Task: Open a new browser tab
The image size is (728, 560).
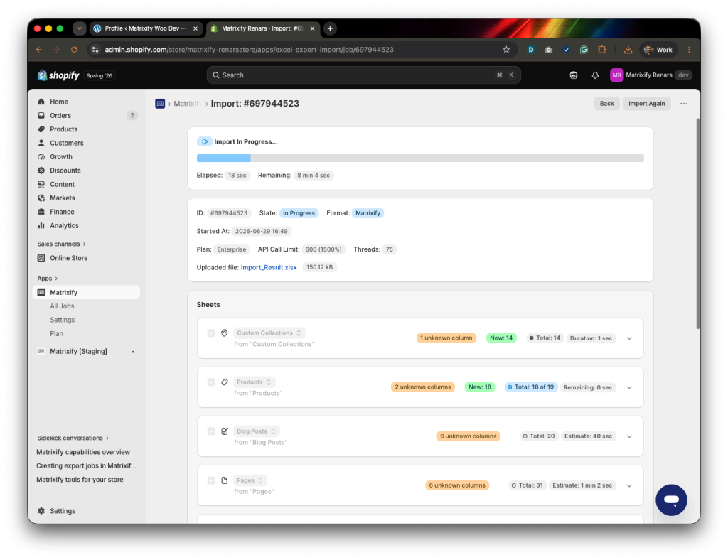Action: click(x=330, y=28)
